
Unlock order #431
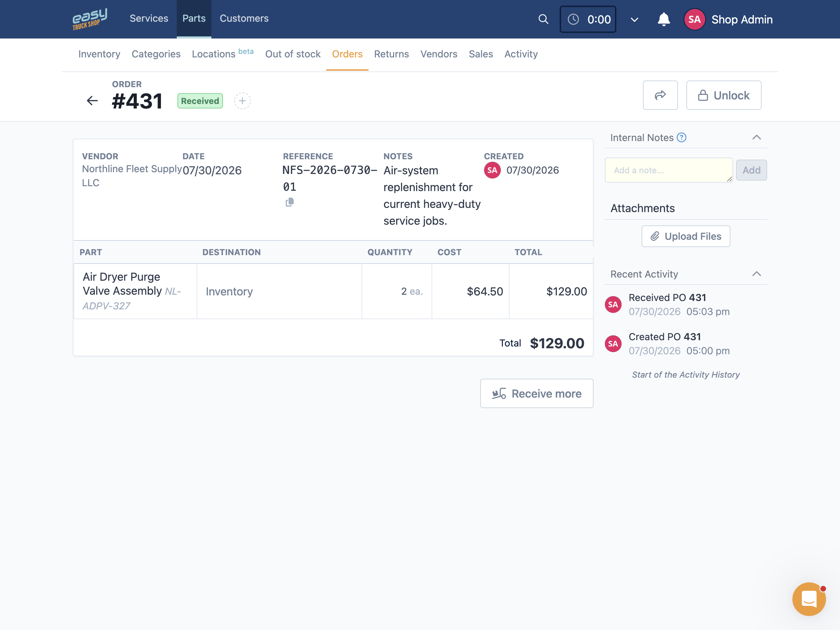pyautogui.click(x=723, y=95)
